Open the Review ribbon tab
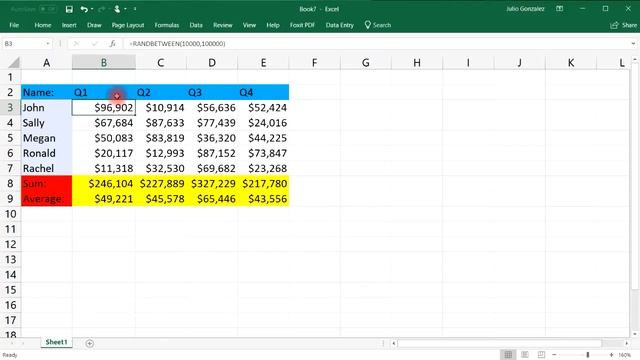Image resolution: width=640 pixels, height=360 pixels. (x=222, y=25)
